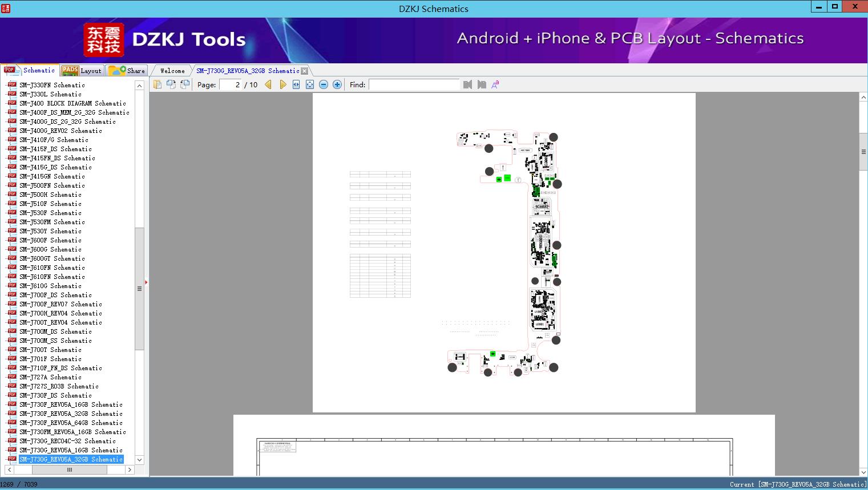Click the schematic list scroll-up arrow

[x=139, y=86]
